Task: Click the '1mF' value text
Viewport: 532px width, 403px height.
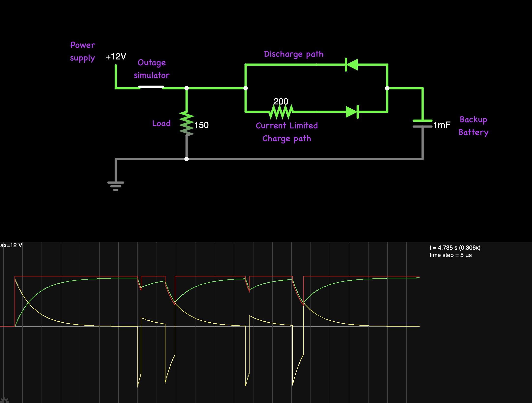Action: pos(442,125)
